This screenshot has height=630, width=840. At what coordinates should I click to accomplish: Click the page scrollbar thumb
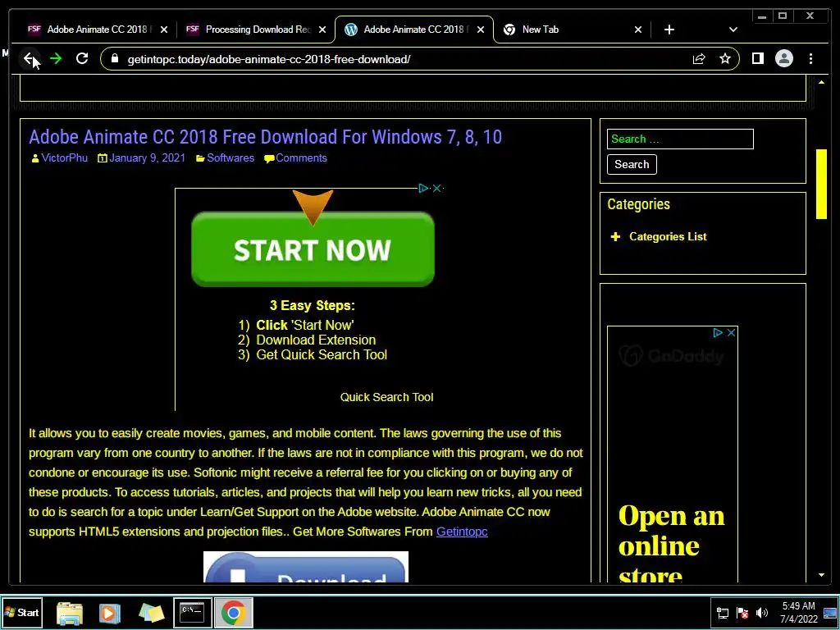[821, 185]
